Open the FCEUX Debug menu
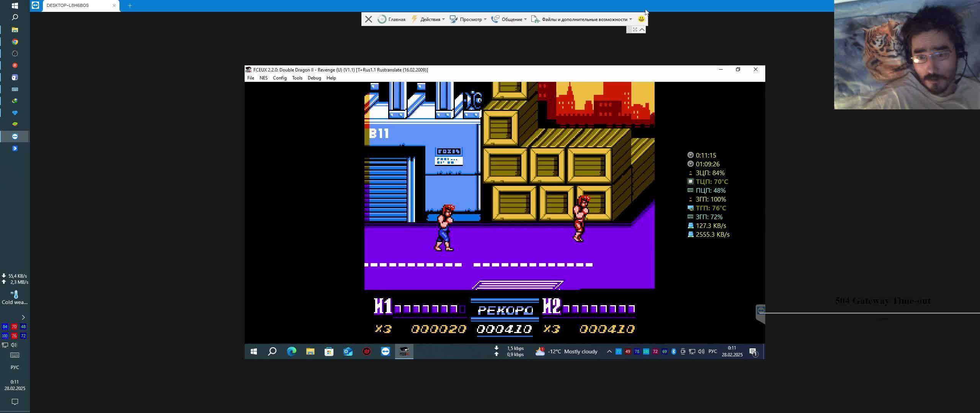The image size is (980, 413). 314,78
